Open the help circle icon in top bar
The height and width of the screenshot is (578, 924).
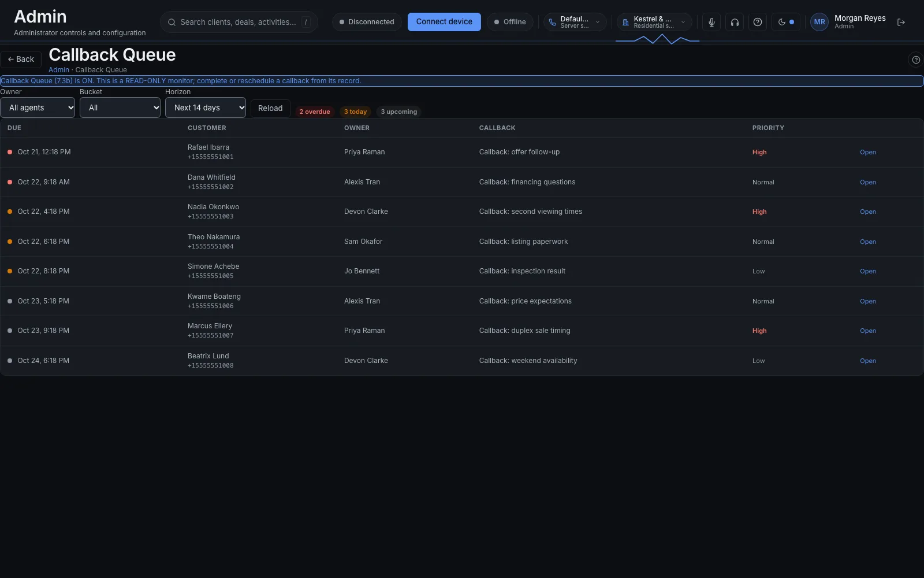point(758,22)
